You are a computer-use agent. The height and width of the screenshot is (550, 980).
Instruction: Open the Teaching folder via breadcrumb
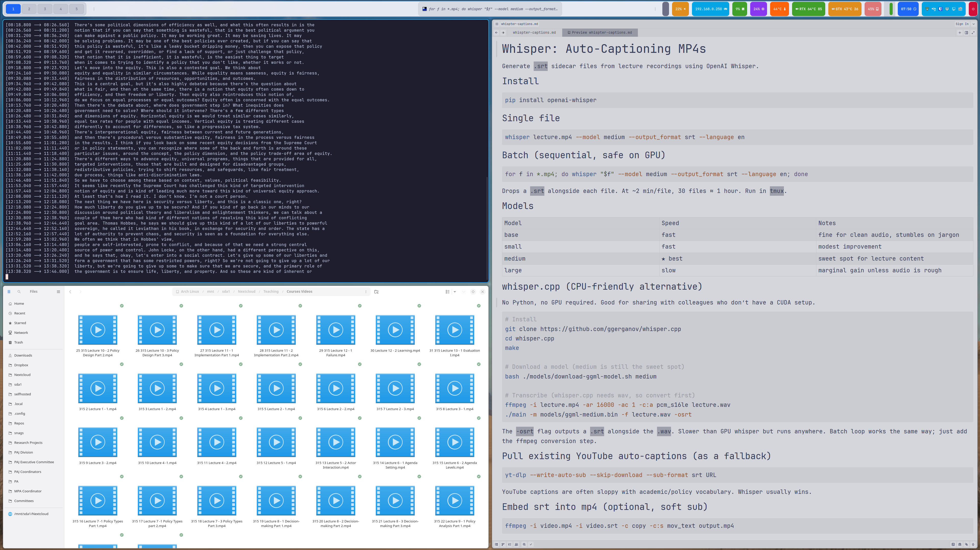tap(271, 291)
